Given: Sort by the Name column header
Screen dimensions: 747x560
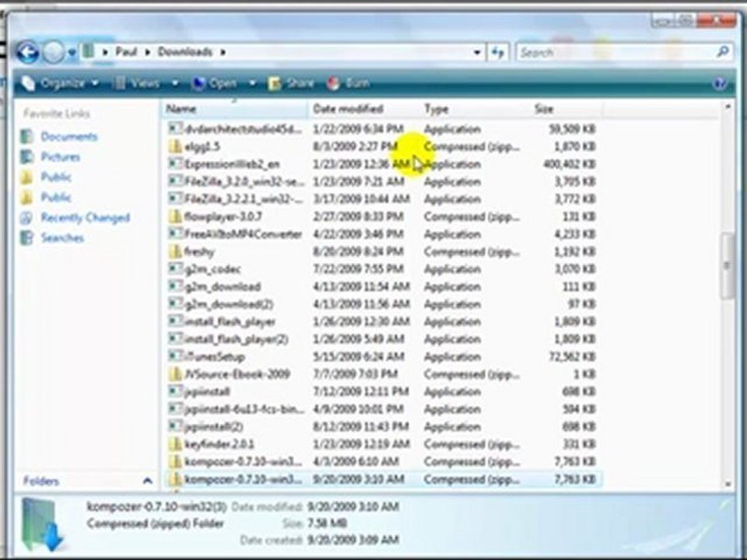Looking at the screenshot, I should pyautogui.click(x=235, y=109).
